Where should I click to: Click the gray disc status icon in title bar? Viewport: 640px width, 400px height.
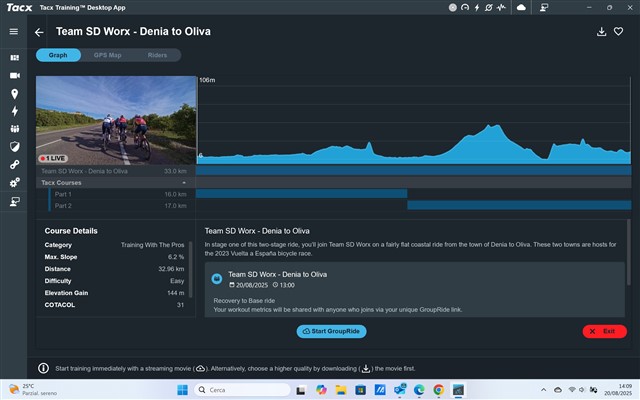pyautogui.click(x=453, y=7)
